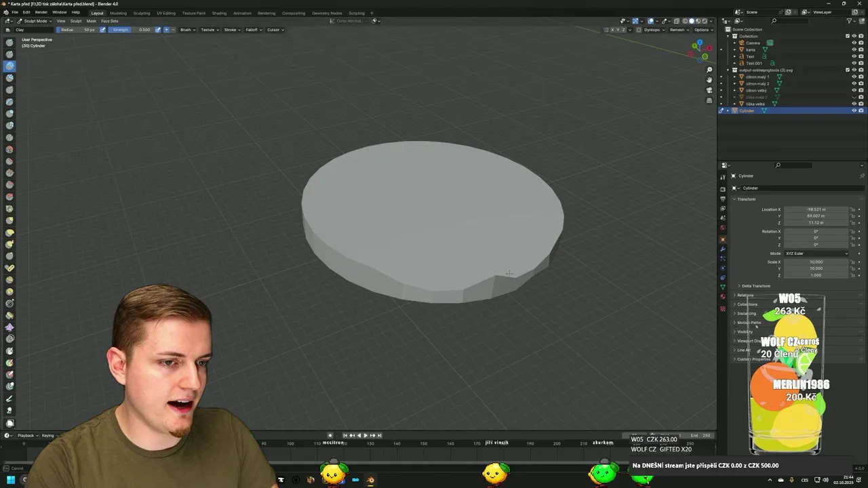The width and height of the screenshot is (868, 488).
Task: Open the Keying menu in timeline
Action: (50, 435)
